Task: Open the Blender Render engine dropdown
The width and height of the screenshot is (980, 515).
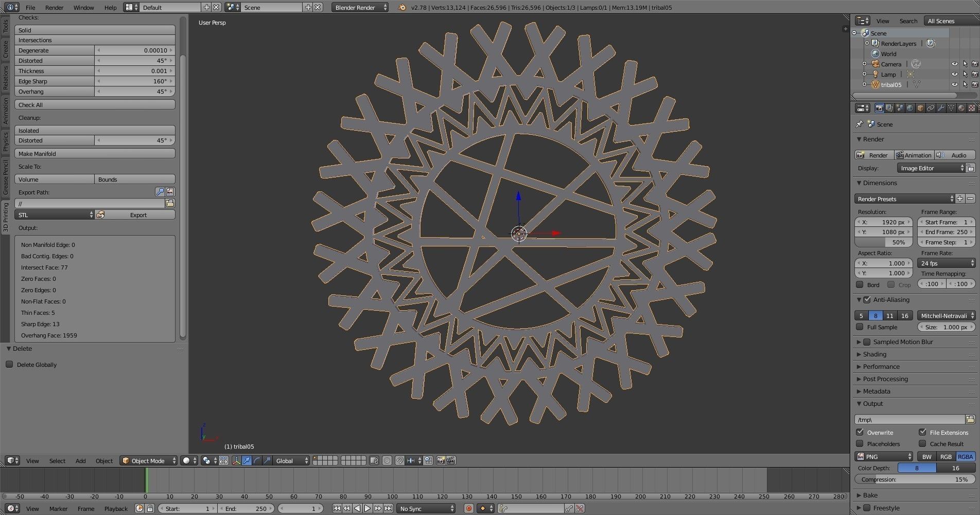Action: pyautogui.click(x=360, y=7)
